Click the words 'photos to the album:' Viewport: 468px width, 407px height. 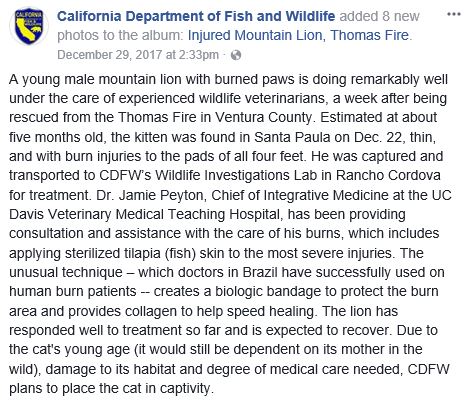coord(120,35)
